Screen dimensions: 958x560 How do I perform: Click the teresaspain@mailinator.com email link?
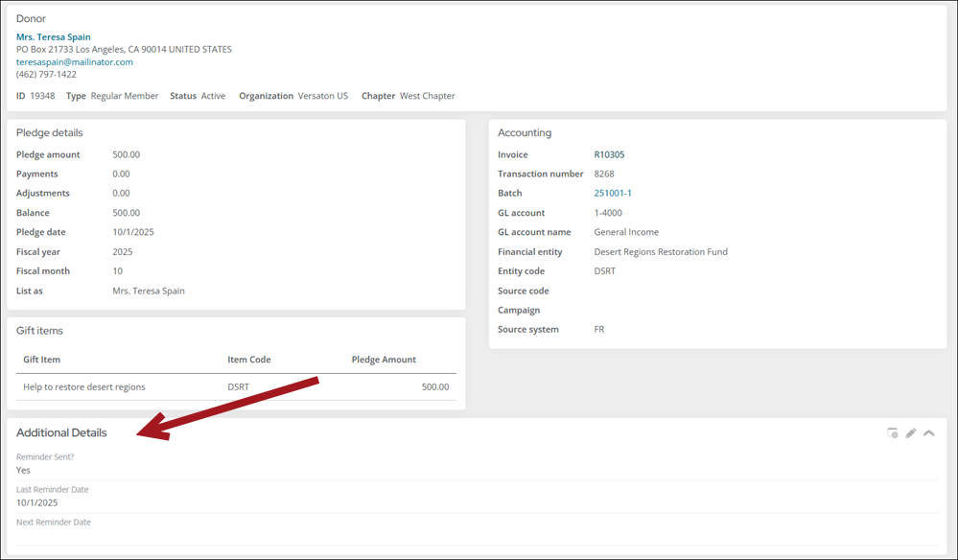tap(75, 62)
